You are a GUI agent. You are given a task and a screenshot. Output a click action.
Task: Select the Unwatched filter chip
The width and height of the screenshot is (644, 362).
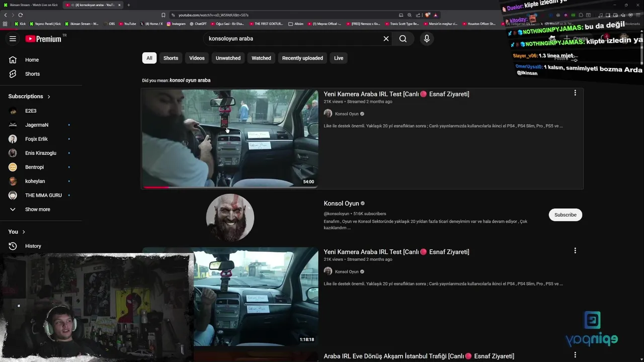pyautogui.click(x=228, y=58)
